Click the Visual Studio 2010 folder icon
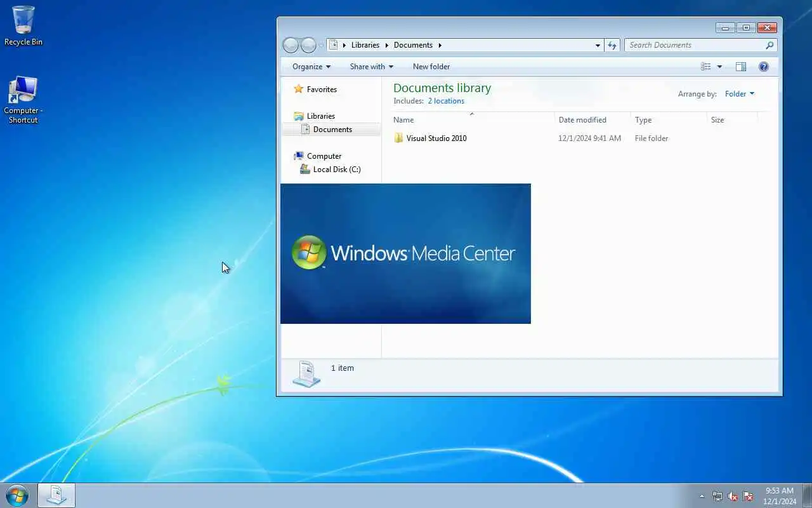 398,138
